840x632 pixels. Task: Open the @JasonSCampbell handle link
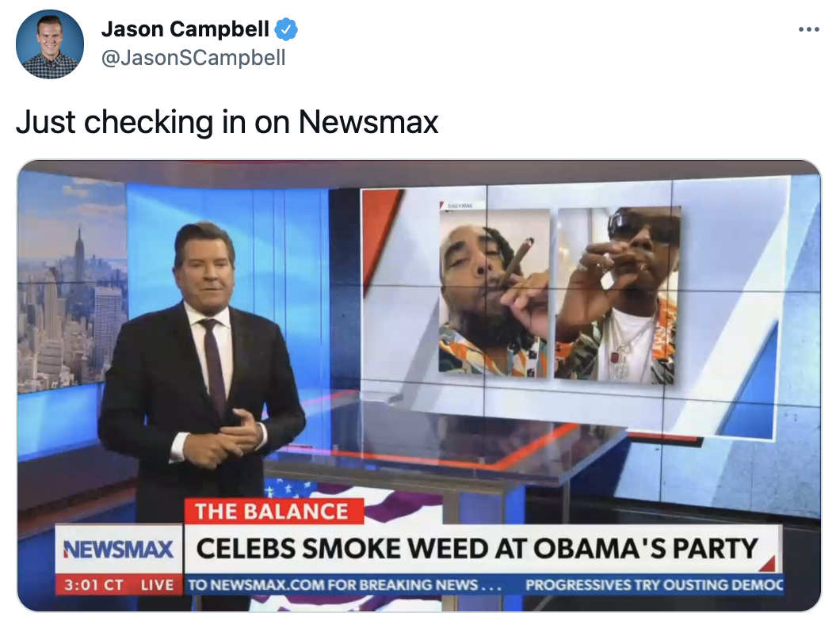coord(193,57)
